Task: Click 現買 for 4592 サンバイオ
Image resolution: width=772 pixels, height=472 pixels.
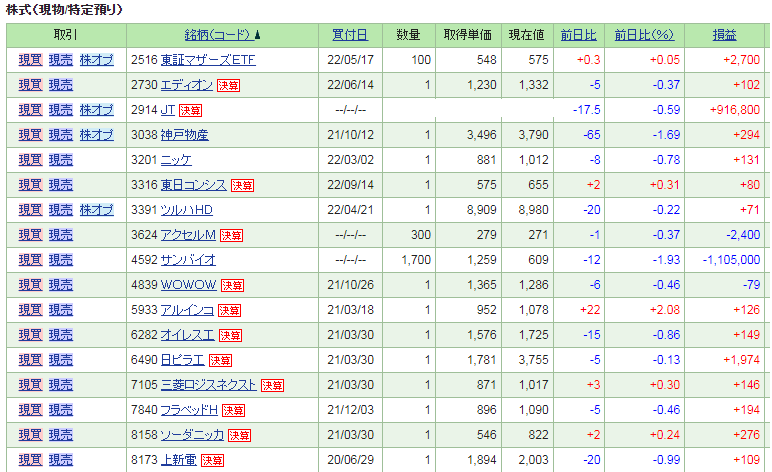Action: click(31, 260)
